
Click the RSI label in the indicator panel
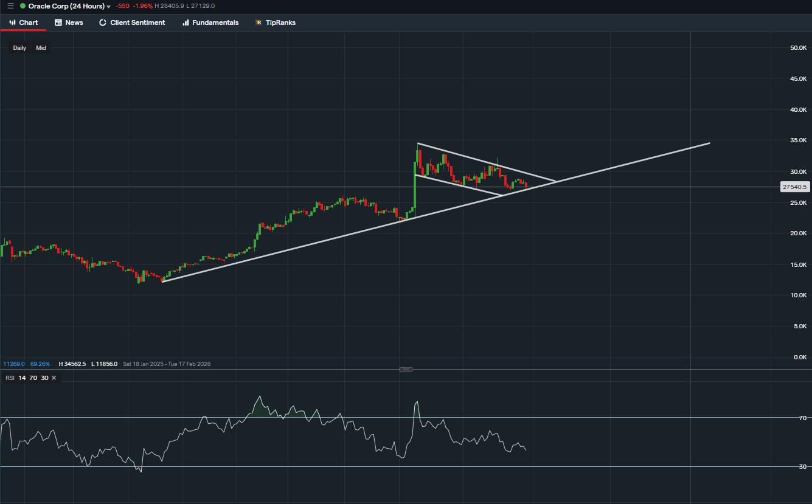pos(10,378)
